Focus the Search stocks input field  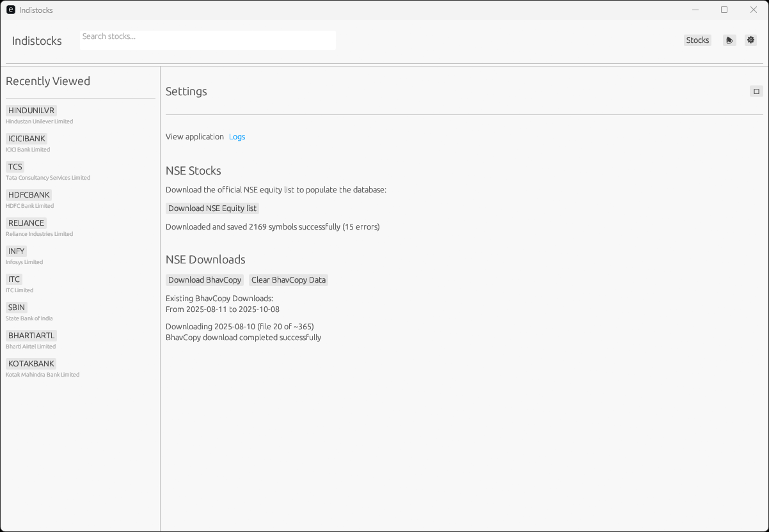click(x=208, y=40)
